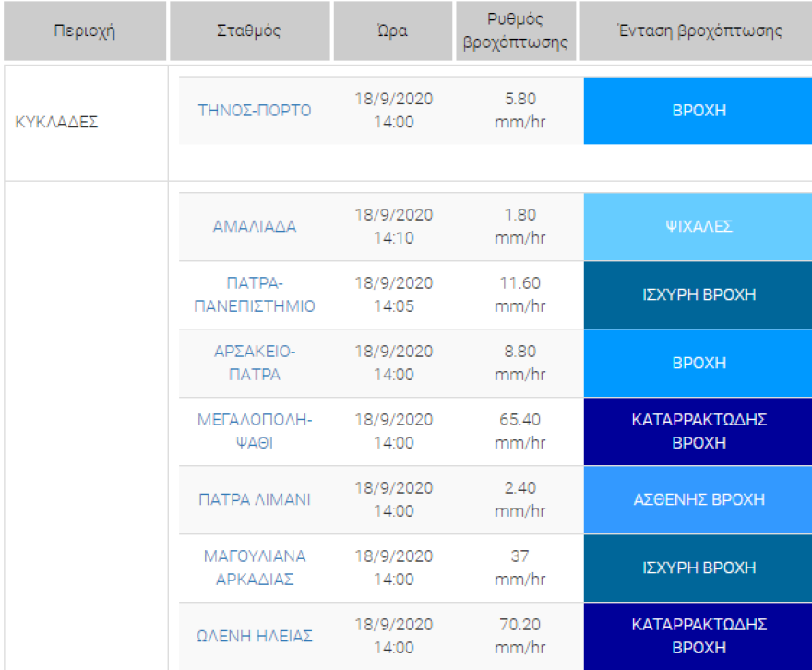Click the Ρυθμός βροχόπτωσης column header
Image resolution: width=812 pixels, height=670 pixels.
pyautogui.click(x=516, y=30)
